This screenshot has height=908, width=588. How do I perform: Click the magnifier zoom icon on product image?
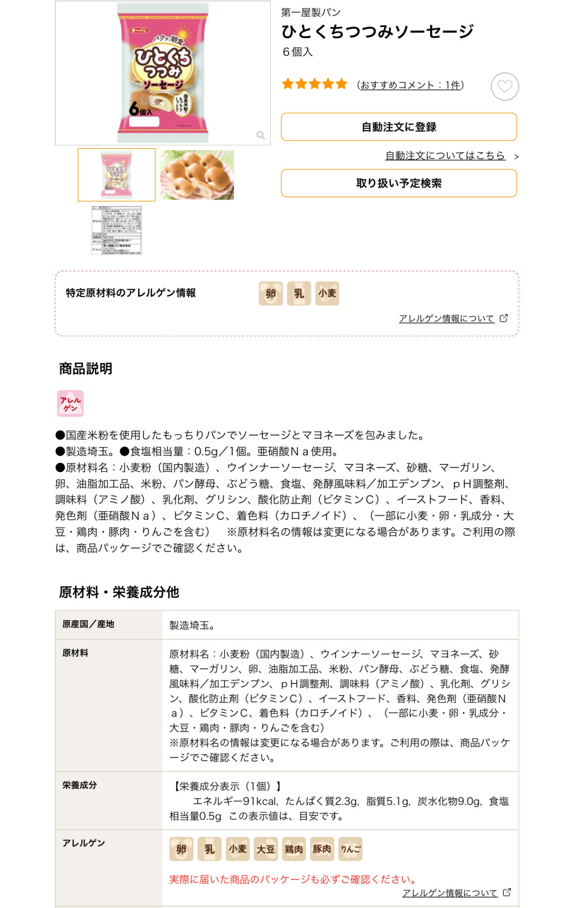tap(260, 136)
